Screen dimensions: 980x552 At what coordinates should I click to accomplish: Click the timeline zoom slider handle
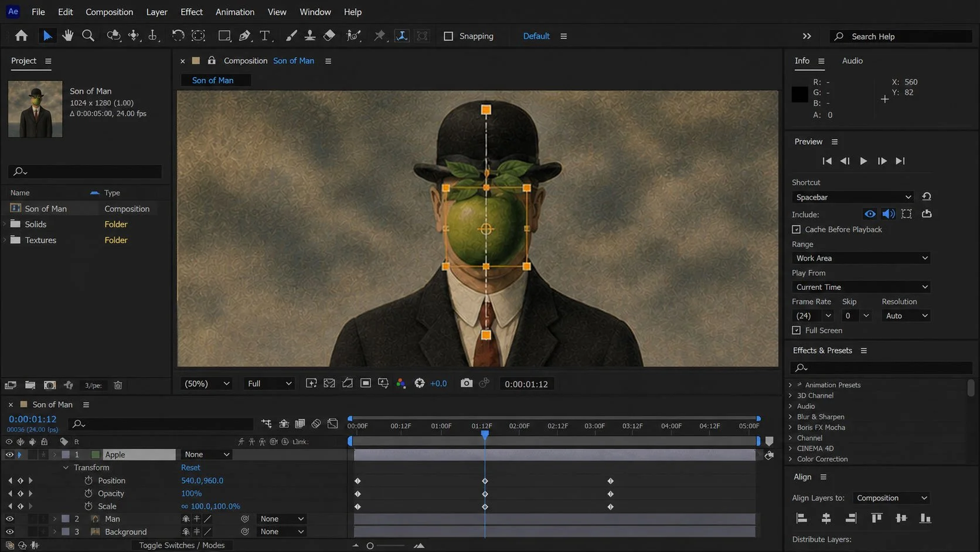click(370, 546)
